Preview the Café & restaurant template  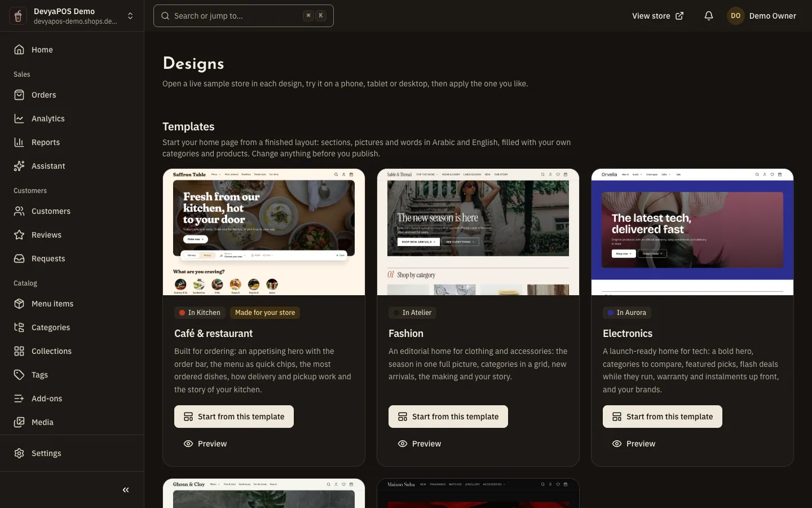pyautogui.click(x=205, y=444)
